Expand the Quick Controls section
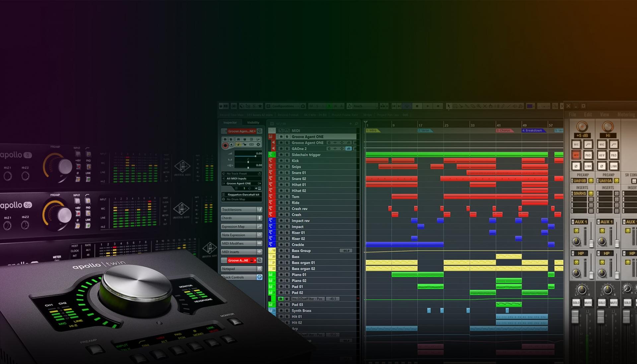 pyautogui.click(x=242, y=277)
